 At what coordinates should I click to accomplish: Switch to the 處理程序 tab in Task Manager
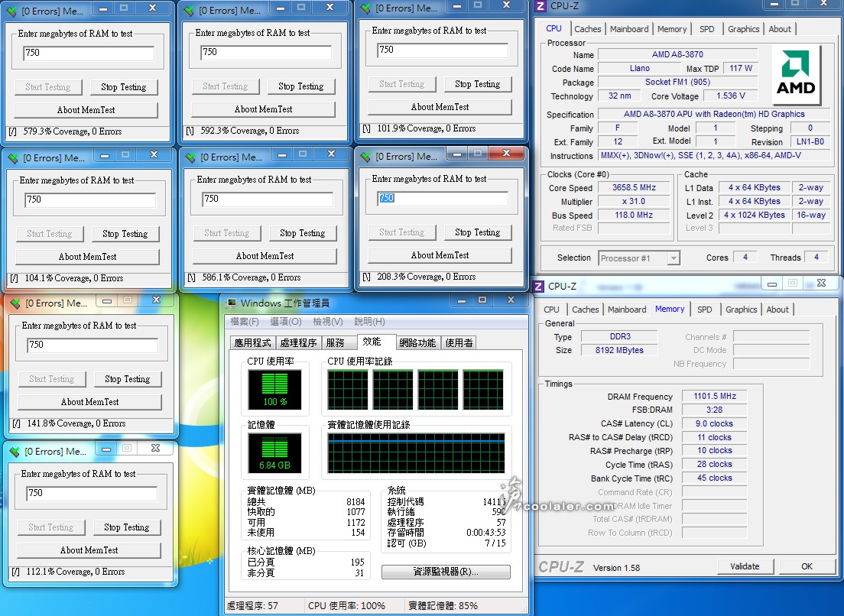(298, 342)
